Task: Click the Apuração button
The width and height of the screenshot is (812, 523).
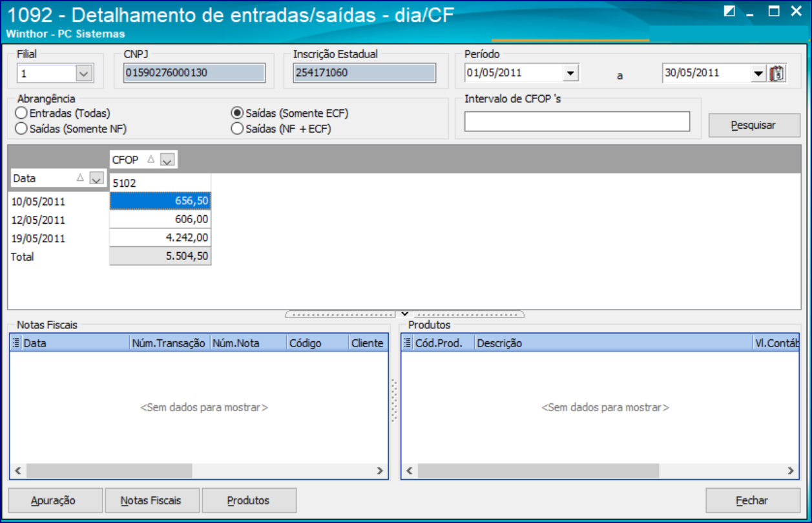Action: (54, 500)
